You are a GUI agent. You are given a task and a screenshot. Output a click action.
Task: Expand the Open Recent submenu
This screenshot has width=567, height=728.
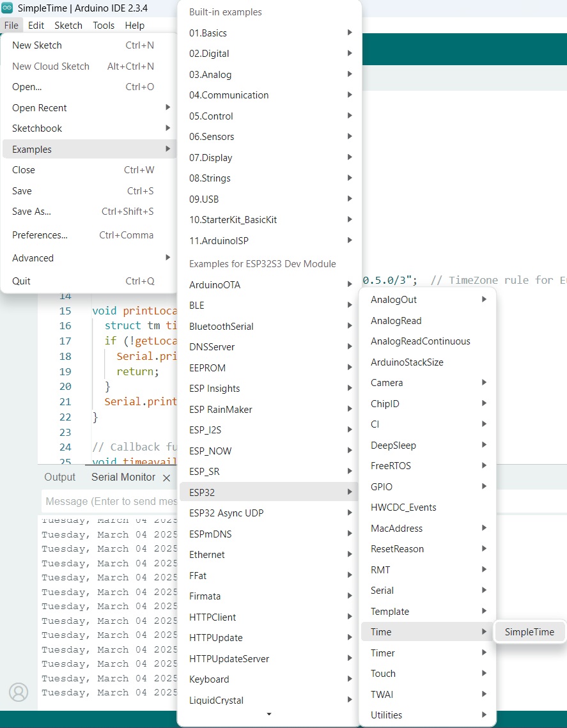89,108
